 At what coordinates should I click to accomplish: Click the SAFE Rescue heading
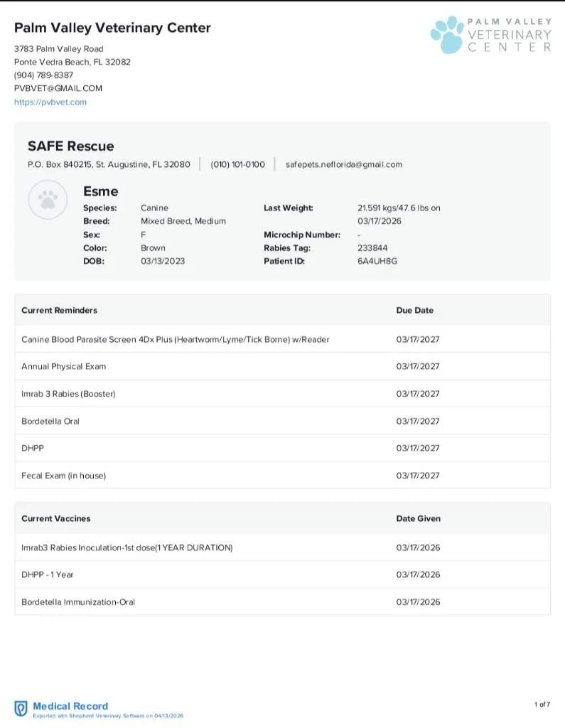pos(70,146)
